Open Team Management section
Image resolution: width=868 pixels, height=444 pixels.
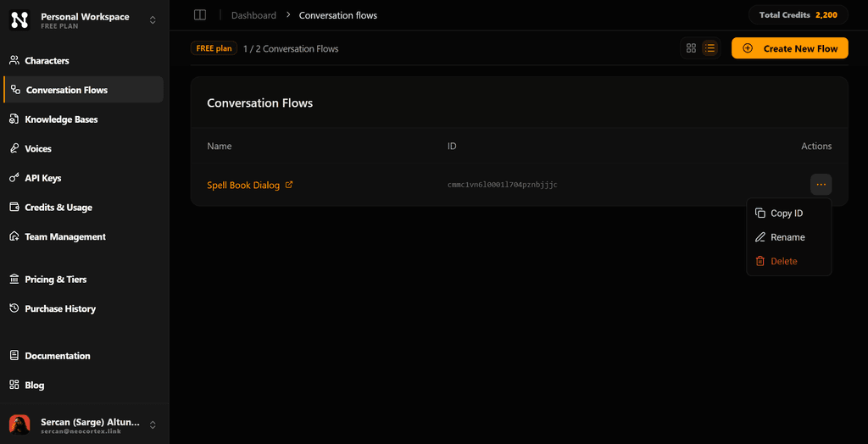(x=64, y=237)
